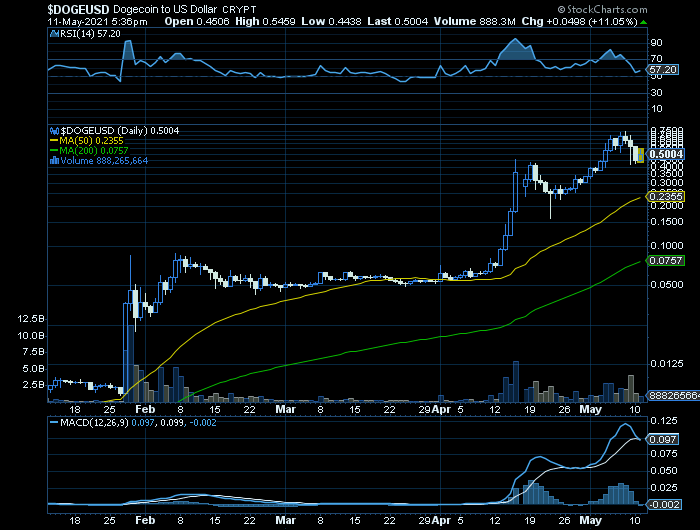The width and height of the screenshot is (700, 530).
Task: Click the 'Dogecoin to US Dollar' title
Action: pos(165,9)
